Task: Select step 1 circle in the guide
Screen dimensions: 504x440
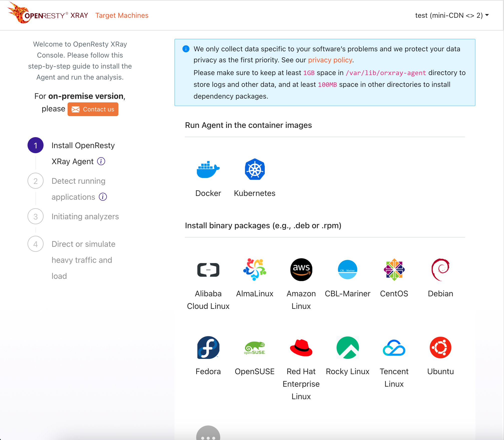Action: [36, 145]
